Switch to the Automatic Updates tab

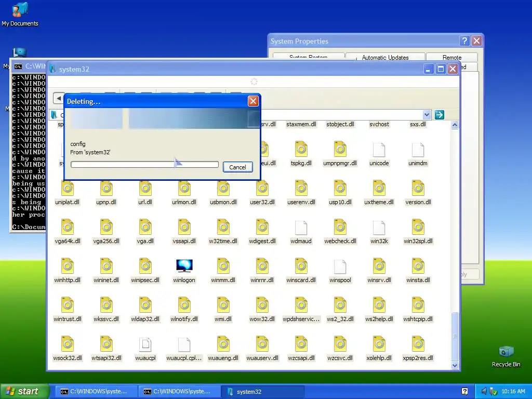(x=385, y=57)
